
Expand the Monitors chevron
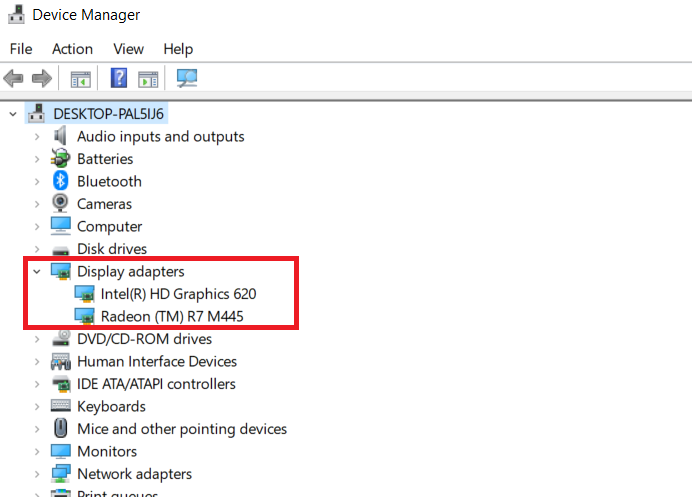coord(37,452)
